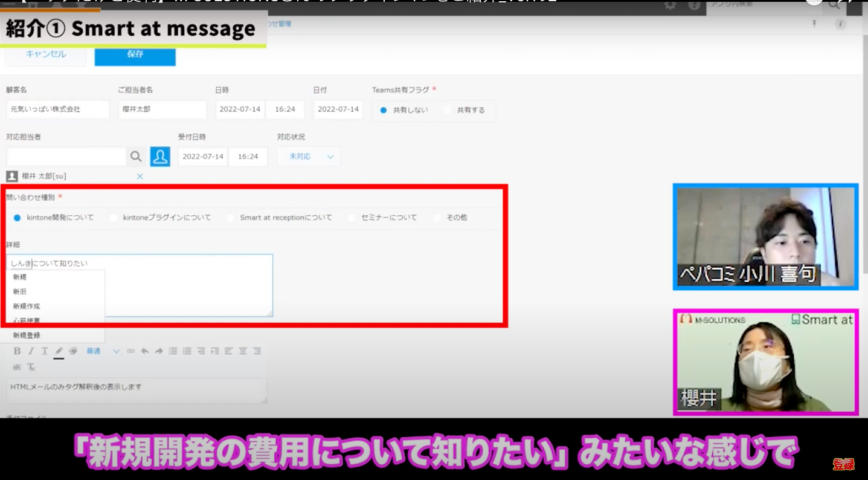The width and height of the screenshot is (868, 480).
Task: Click the undo arrow in editor toolbar
Action: pos(145,351)
